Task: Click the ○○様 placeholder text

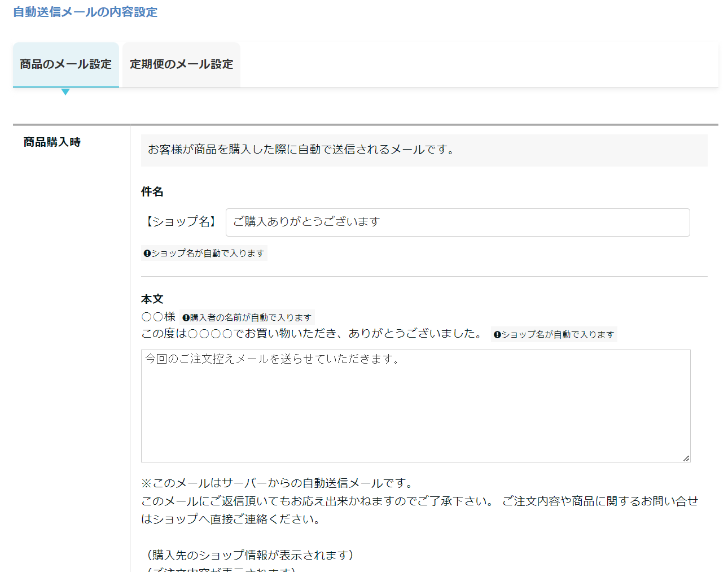Action: tap(159, 317)
